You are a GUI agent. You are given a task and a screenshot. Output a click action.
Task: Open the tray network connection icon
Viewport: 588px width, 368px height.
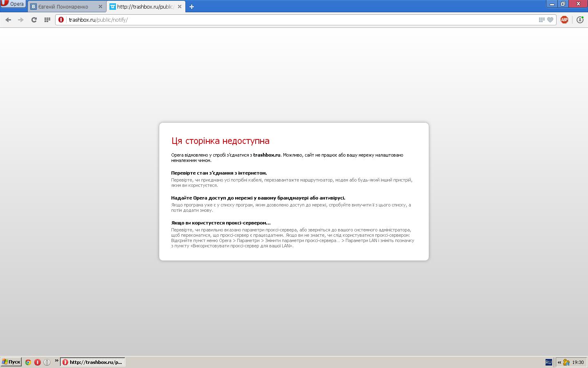coord(566,362)
